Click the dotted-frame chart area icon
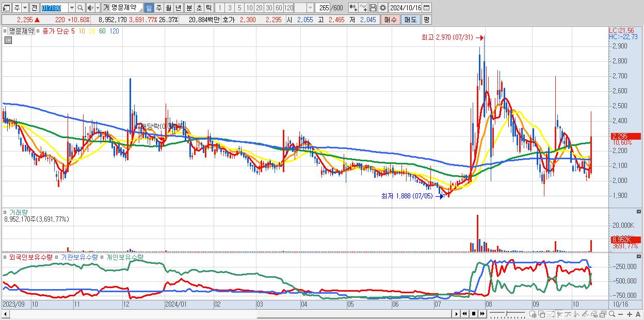The width and height of the screenshot is (644, 320). (551, 314)
